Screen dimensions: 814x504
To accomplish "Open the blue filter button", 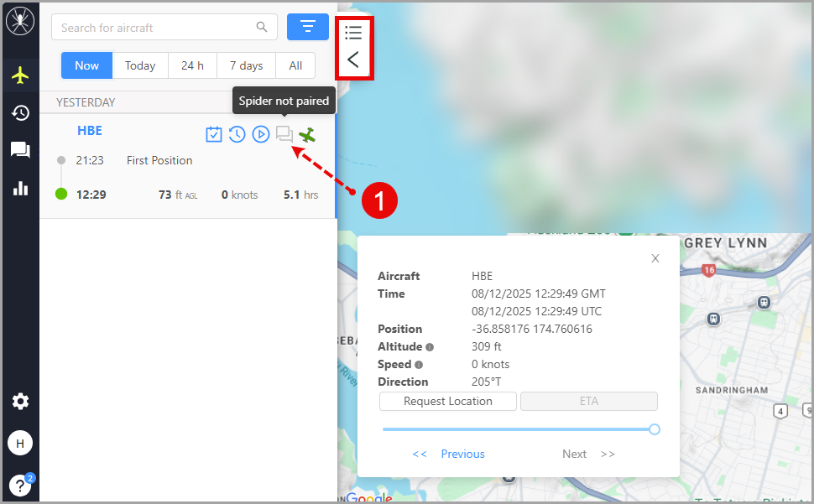I will [308, 27].
